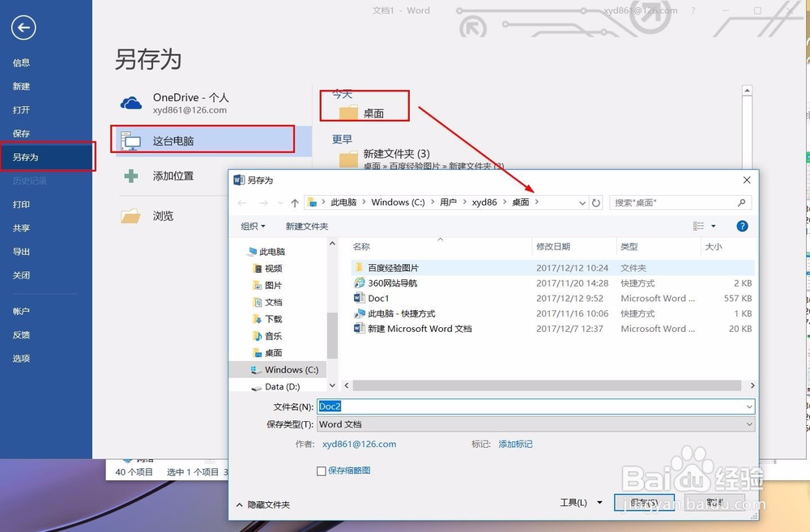Expand the file name combo box dropdown

[x=749, y=406]
